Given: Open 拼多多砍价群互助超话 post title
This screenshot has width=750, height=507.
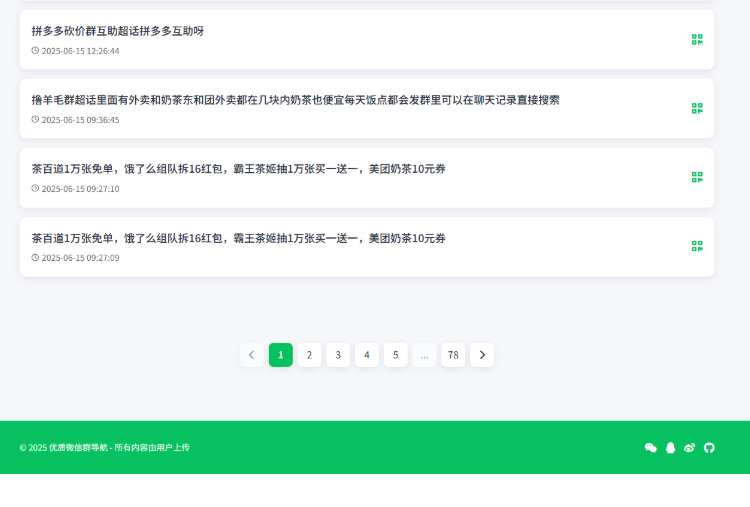Looking at the screenshot, I should [x=118, y=31].
